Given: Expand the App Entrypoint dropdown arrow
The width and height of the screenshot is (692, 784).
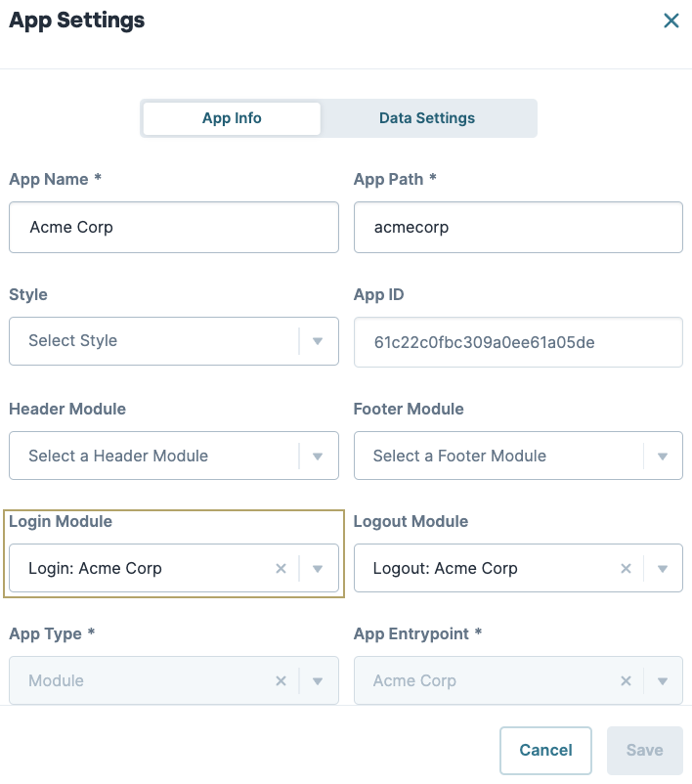Looking at the screenshot, I should (x=663, y=681).
